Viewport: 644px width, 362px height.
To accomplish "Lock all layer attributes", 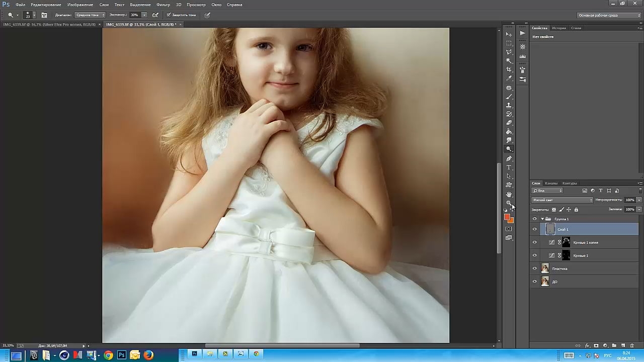I will tap(576, 210).
